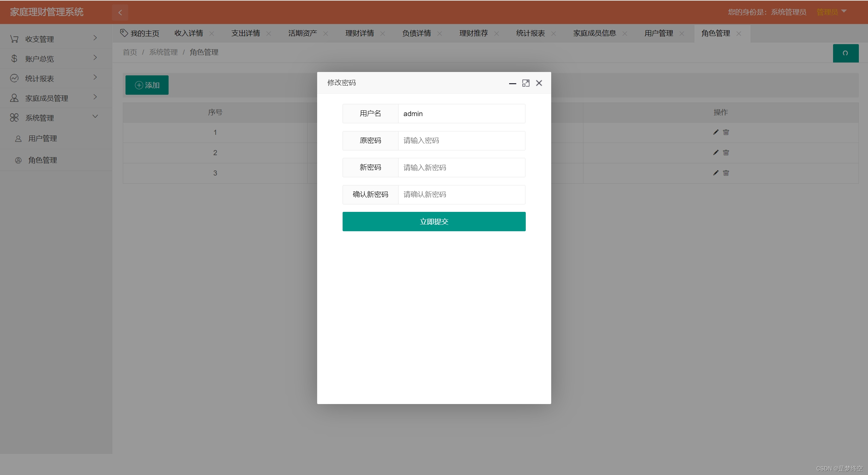Close the 修改密码 dialog
Screen dimensions: 868x475
point(539,83)
